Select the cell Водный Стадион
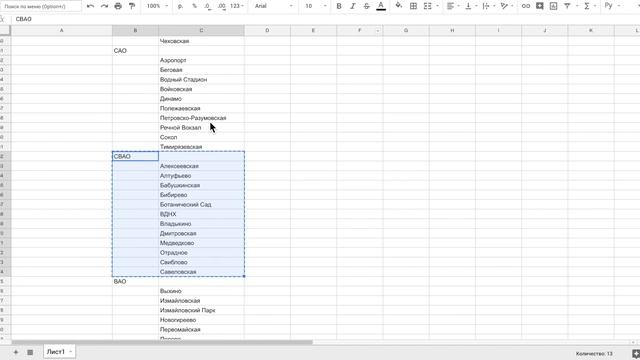 tap(201, 80)
